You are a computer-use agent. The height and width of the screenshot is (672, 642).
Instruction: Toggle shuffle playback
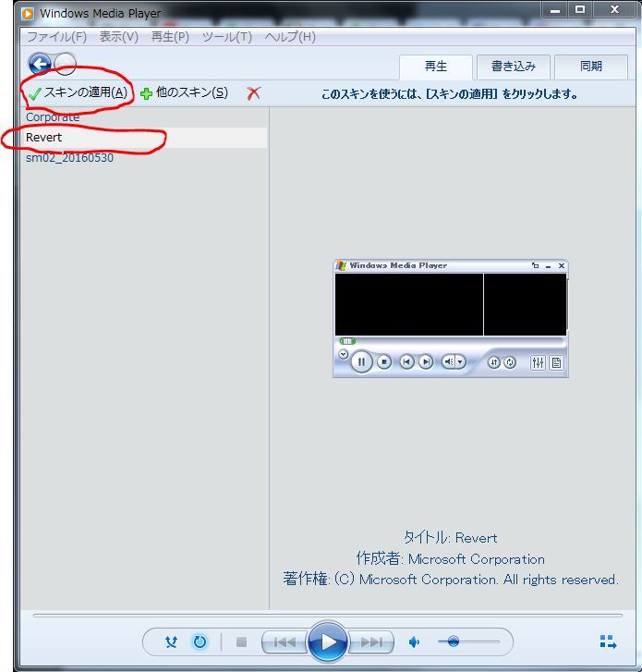pyautogui.click(x=171, y=641)
